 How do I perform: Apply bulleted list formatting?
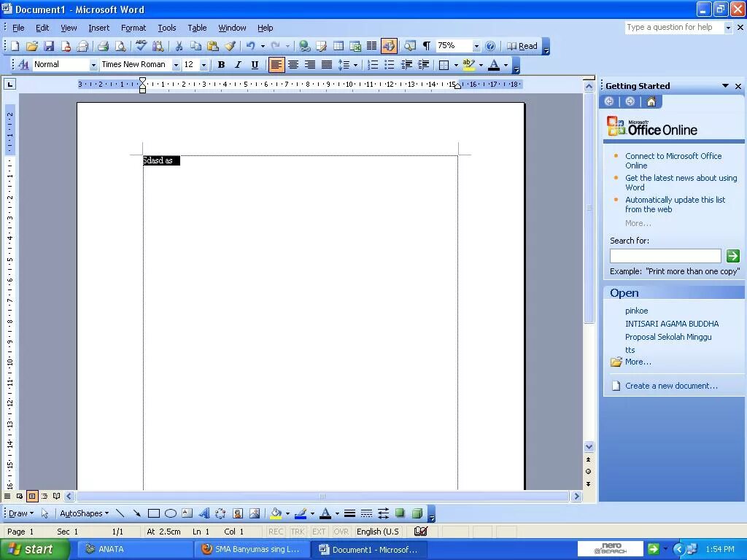coord(390,65)
